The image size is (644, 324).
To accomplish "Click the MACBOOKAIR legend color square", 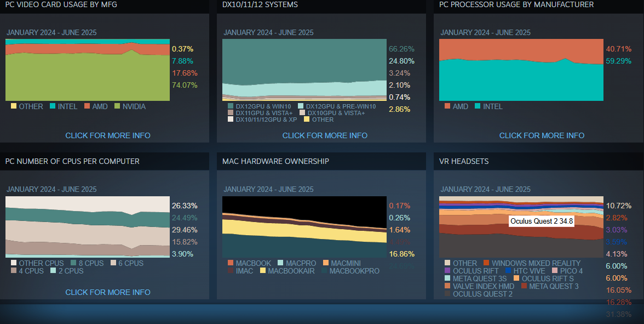I will [263, 271].
